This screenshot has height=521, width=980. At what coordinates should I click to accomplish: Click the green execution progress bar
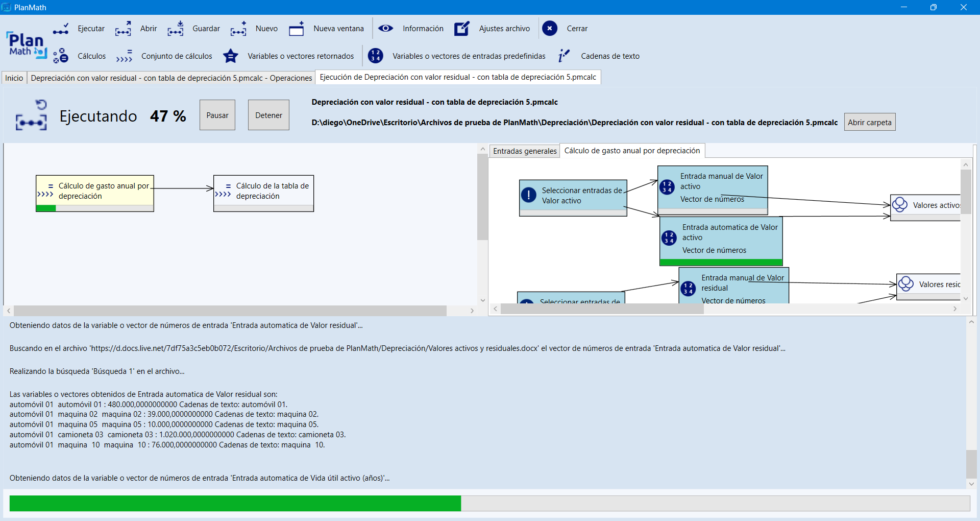[235, 503]
